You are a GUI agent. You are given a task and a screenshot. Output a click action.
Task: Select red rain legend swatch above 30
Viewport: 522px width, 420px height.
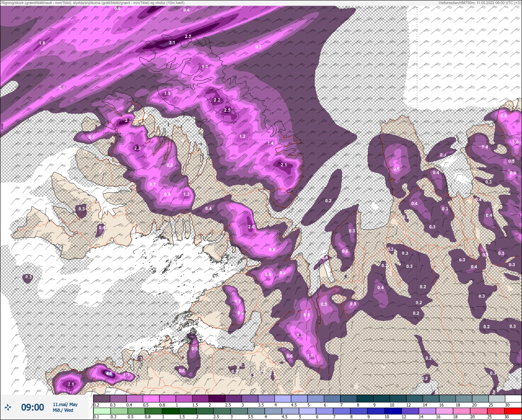pyautogui.click(x=513, y=411)
